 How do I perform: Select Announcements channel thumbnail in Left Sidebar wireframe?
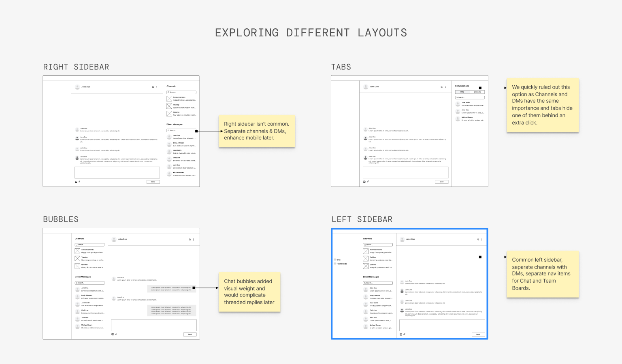click(x=366, y=251)
